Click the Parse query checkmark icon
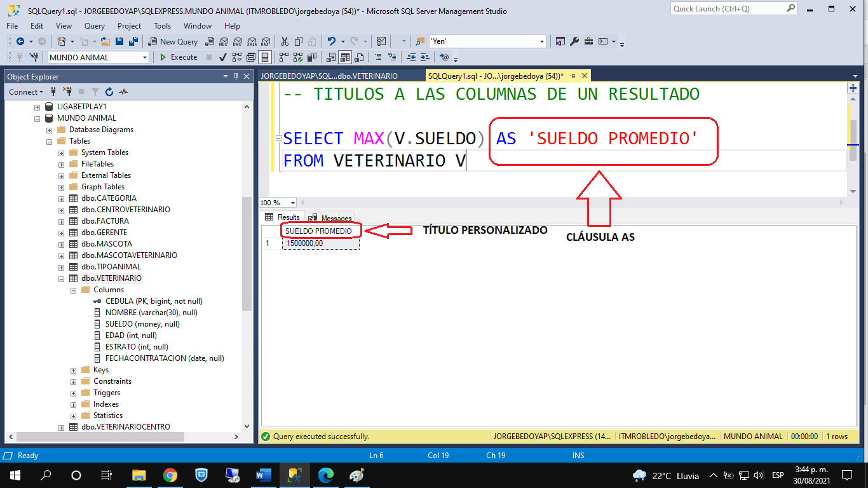 [x=223, y=57]
